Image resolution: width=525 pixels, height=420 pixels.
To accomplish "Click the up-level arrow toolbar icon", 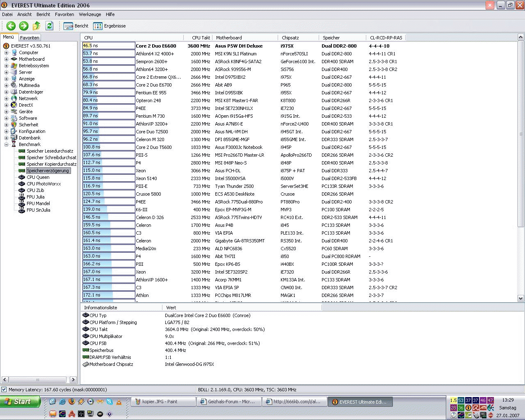I will click(37, 26).
